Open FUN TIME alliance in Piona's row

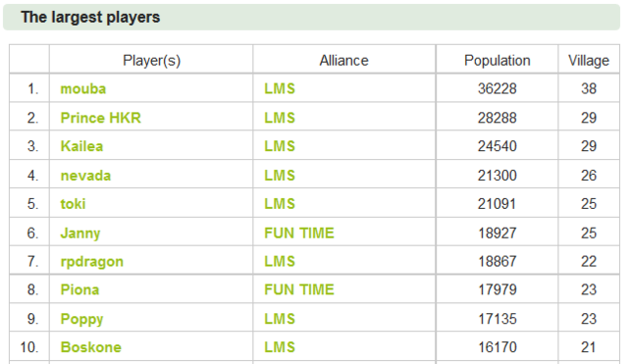pos(298,289)
